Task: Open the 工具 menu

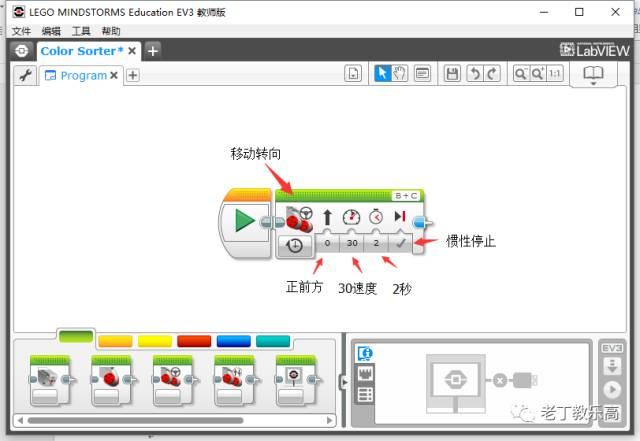Action: (x=81, y=31)
